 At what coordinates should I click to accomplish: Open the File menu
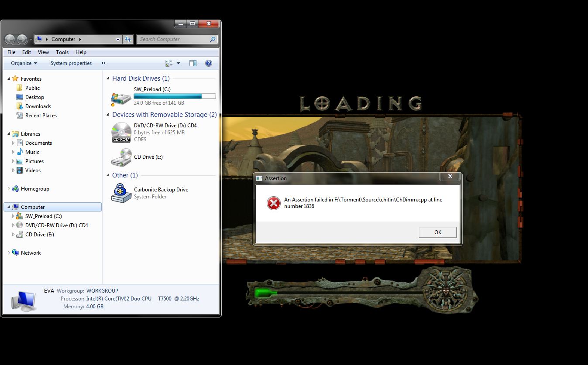[11, 52]
